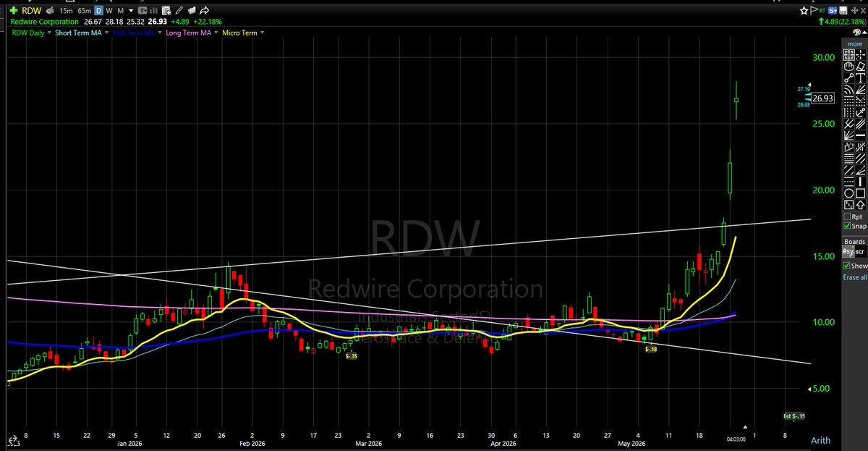Screen dimensions: 868x451
Task: Toggle the Show checkbox
Action: [847, 266]
